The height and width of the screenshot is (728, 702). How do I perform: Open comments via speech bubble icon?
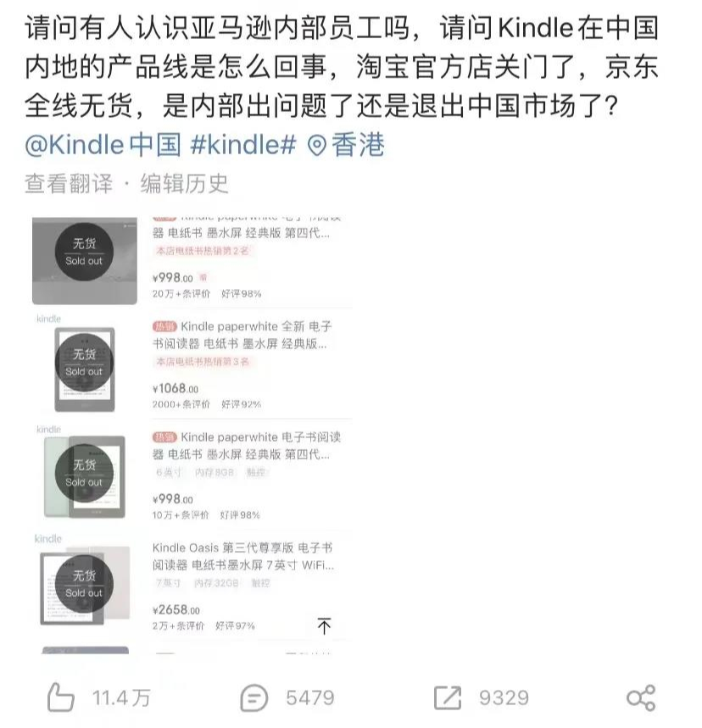254,697
